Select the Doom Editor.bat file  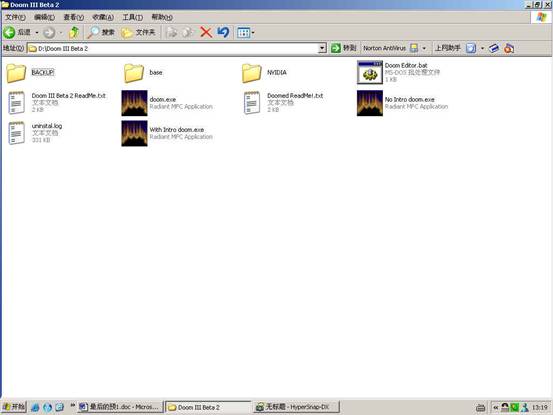[399, 72]
